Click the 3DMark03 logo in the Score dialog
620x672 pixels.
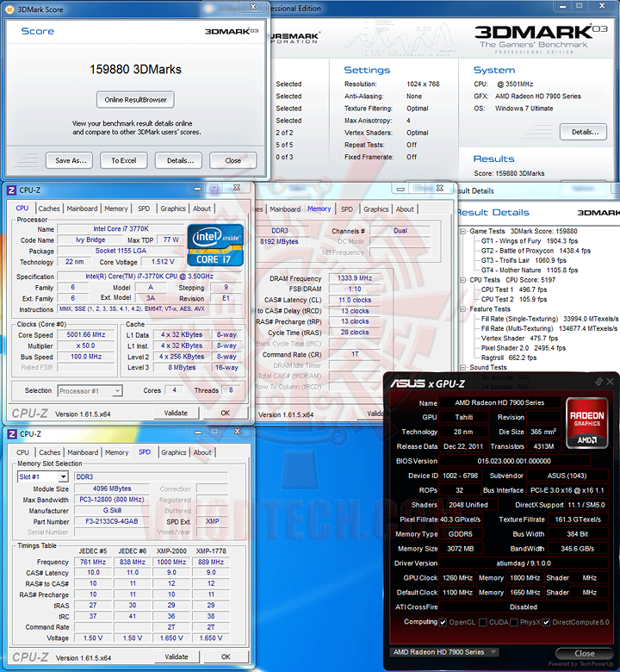232,31
